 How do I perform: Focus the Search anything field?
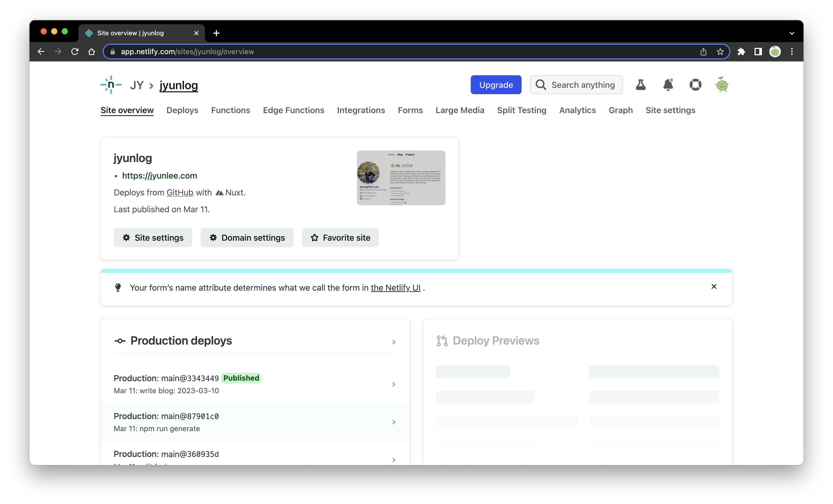576,85
